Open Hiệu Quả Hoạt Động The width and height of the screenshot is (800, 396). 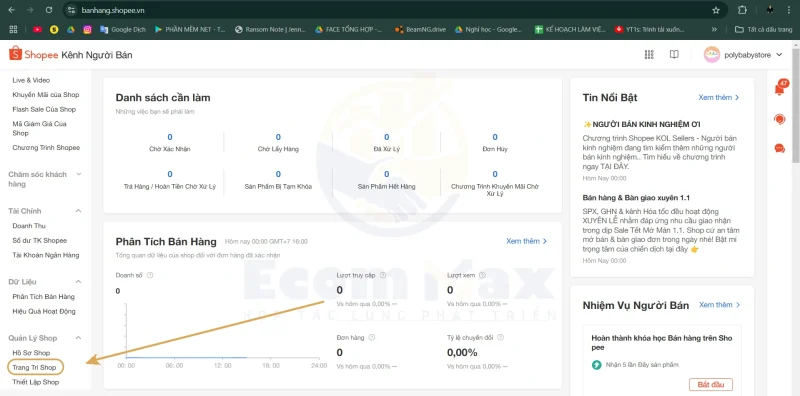point(44,311)
